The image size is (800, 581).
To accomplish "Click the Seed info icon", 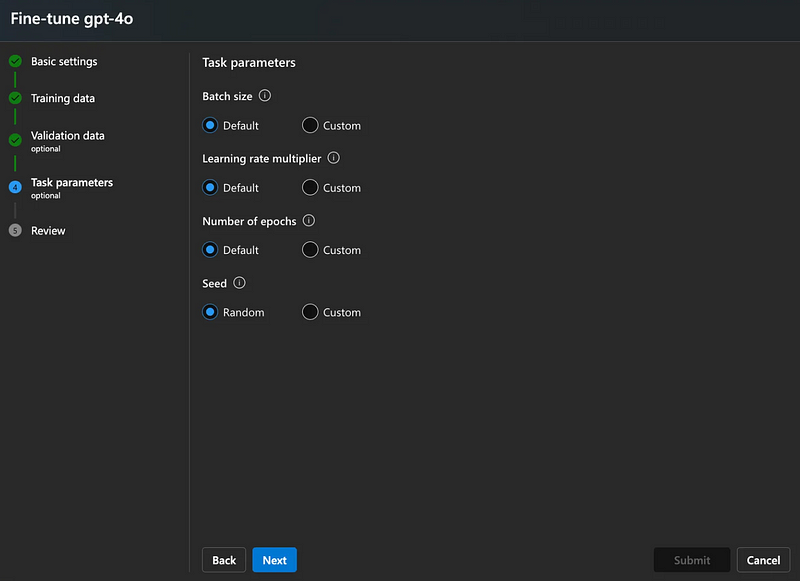I will (239, 283).
